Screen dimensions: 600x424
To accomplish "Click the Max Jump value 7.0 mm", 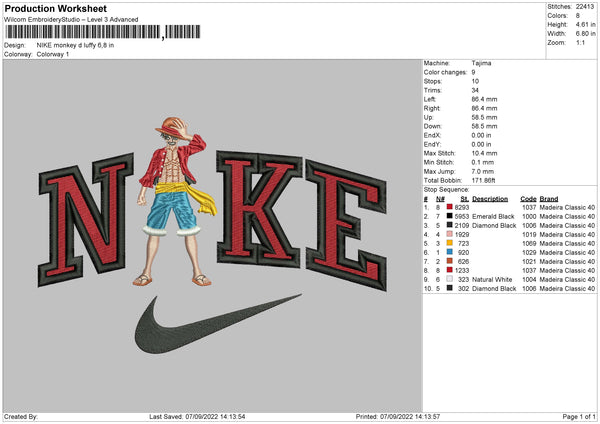I will (483, 171).
